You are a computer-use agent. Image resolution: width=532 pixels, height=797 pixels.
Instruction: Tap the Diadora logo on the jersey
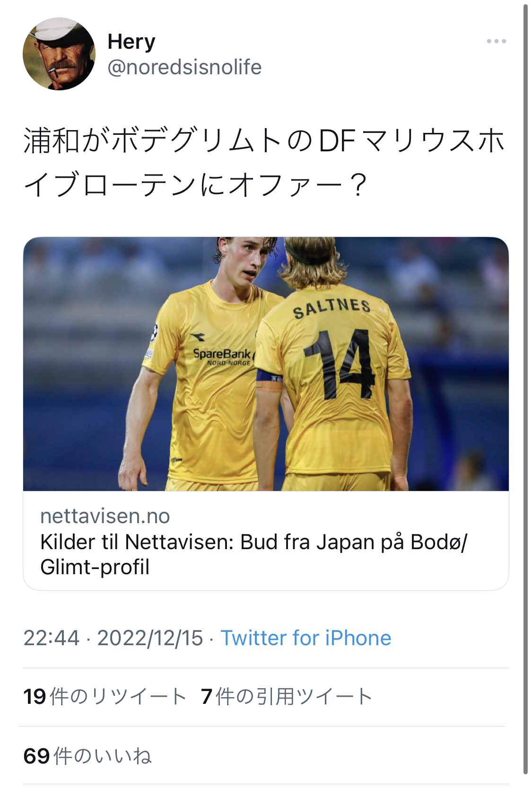[198, 336]
